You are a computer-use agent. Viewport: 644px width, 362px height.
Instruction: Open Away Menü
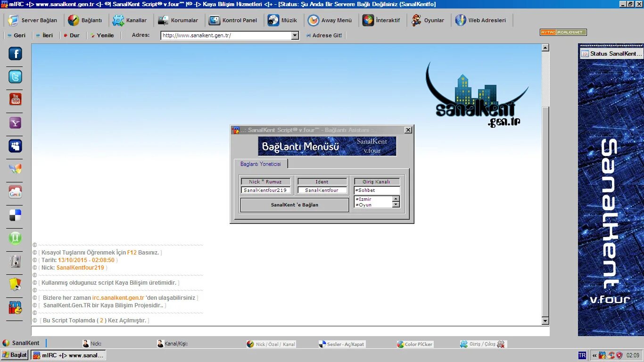tap(330, 20)
